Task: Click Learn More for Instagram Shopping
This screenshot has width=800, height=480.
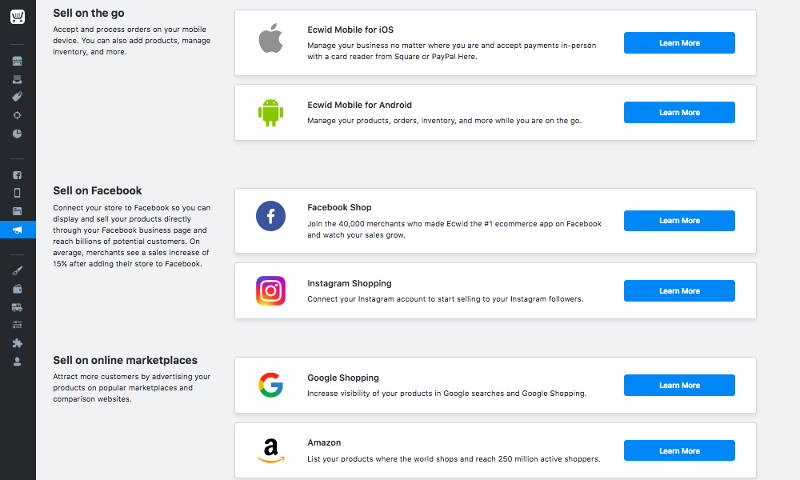Action: pyautogui.click(x=679, y=291)
